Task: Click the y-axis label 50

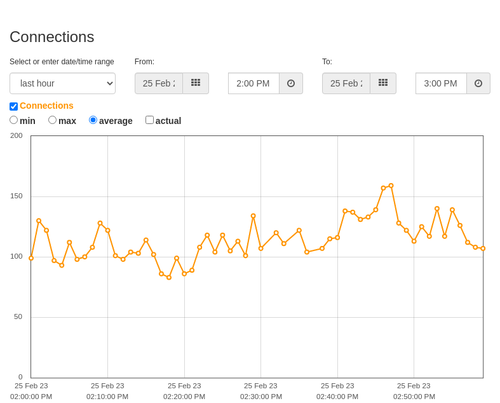Action: pos(18,317)
